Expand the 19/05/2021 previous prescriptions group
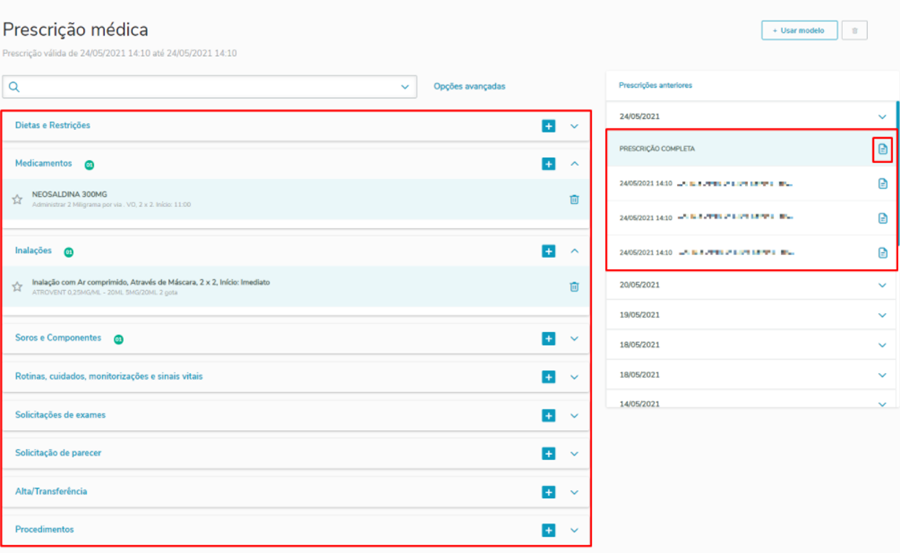Image resolution: width=900 pixels, height=553 pixels. coord(882,315)
